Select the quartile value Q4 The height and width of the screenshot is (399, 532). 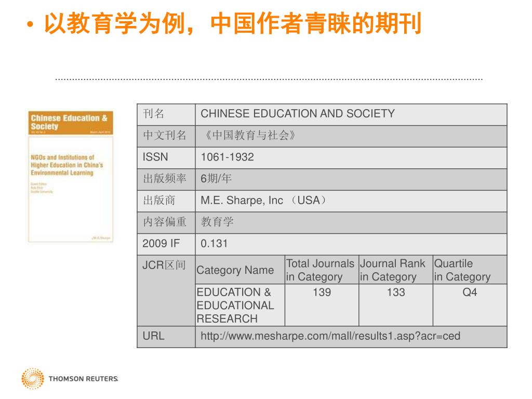click(470, 292)
